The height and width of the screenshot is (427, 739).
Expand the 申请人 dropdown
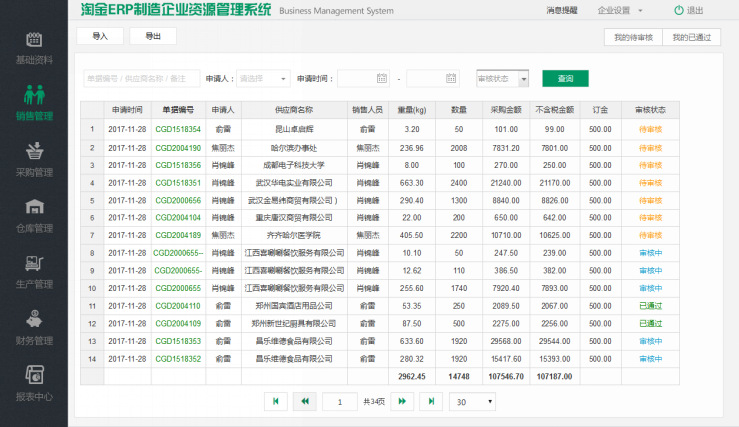click(264, 78)
